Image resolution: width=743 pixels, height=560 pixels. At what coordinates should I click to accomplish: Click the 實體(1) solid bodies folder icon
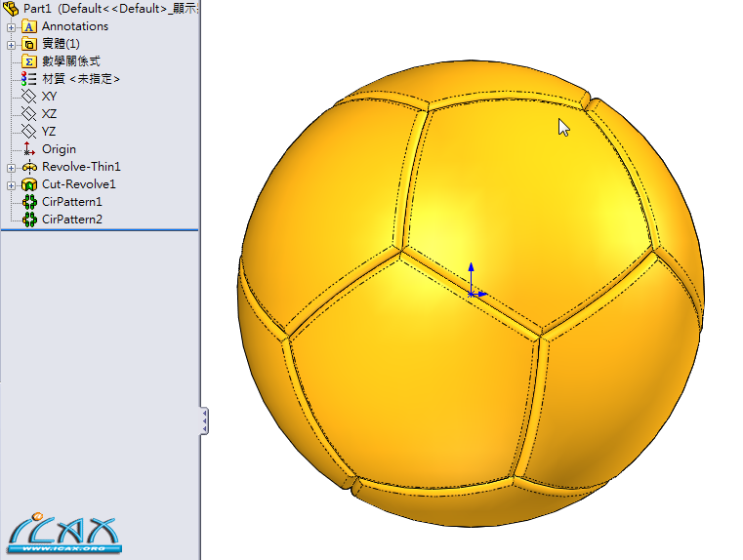[29, 44]
